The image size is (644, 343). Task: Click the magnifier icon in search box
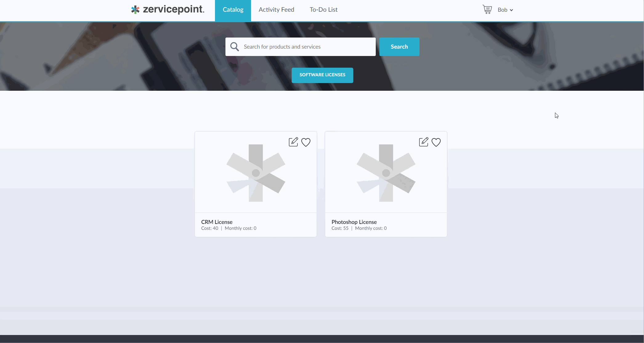235,47
